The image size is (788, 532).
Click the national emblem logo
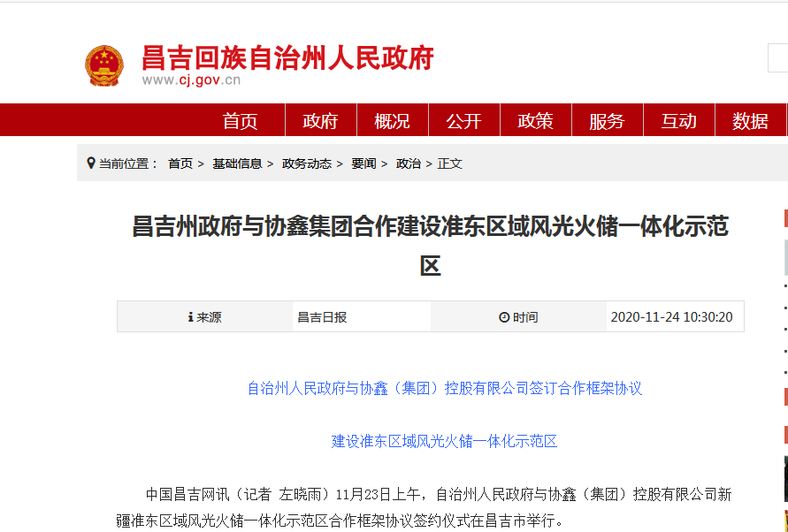104,65
